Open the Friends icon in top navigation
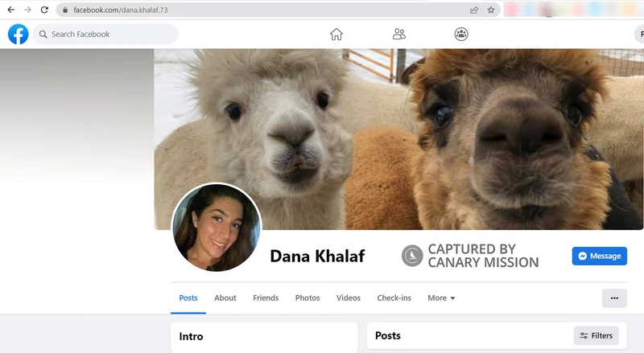 click(398, 34)
